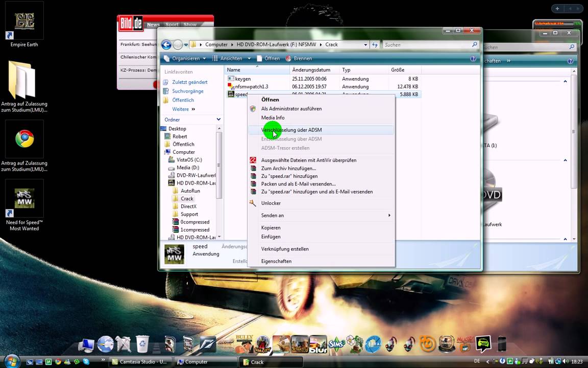Click the volume speaker icon in the system tray

[x=566, y=361]
